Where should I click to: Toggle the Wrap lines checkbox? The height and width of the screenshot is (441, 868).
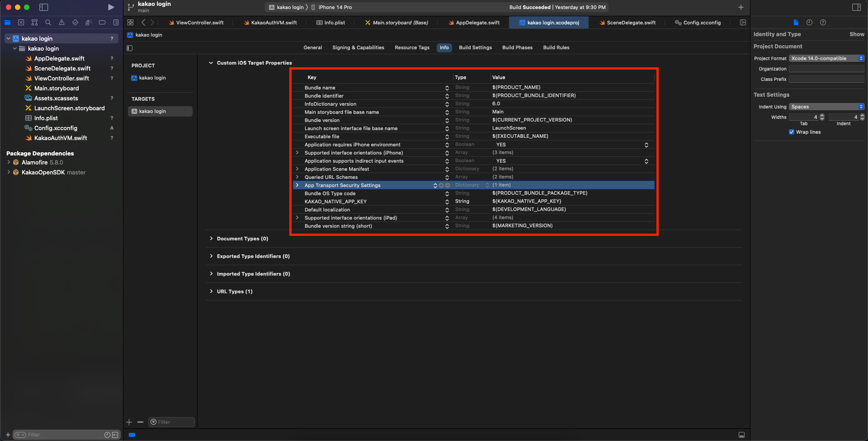coord(792,132)
